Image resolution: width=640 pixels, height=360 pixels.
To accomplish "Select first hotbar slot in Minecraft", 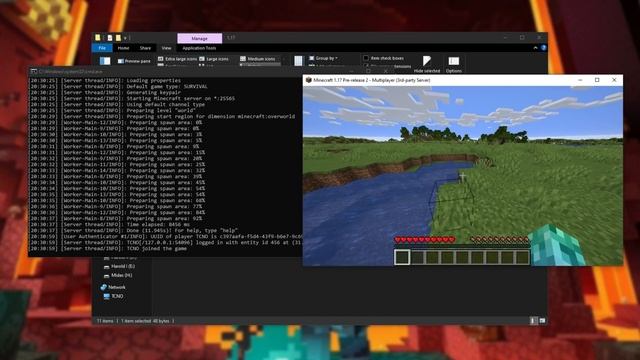I will tap(402, 257).
